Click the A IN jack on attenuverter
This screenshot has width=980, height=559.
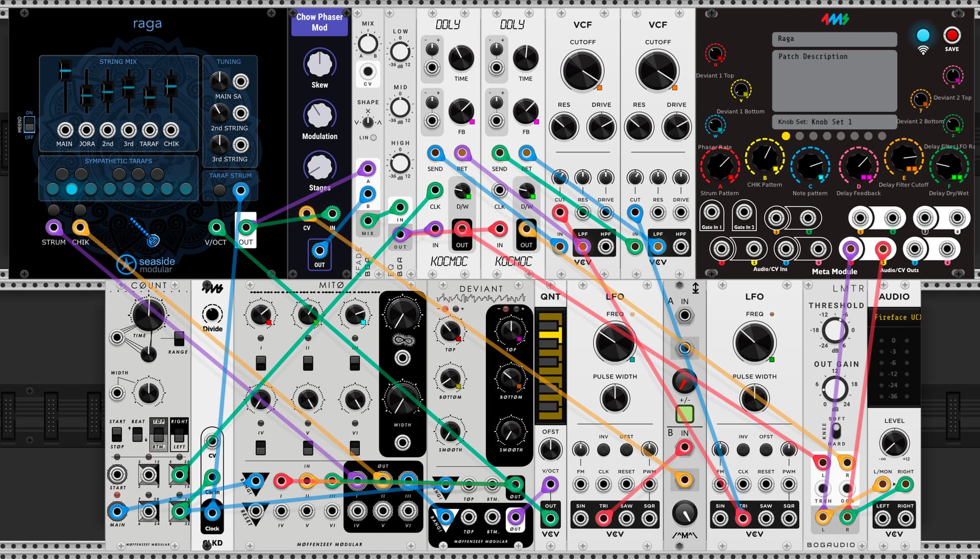pos(684,316)
